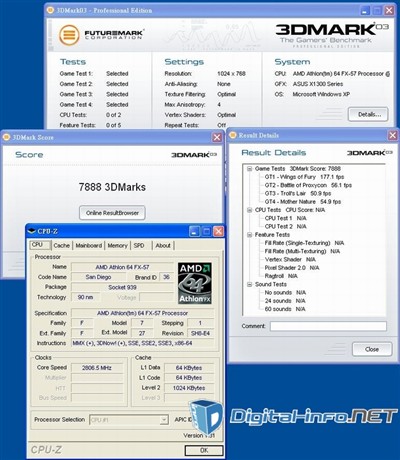This screenshot has height=460, width=400.
Task: Switch to the Mainboard tab in CPU-Z
Action: click(x=89, y=245)
